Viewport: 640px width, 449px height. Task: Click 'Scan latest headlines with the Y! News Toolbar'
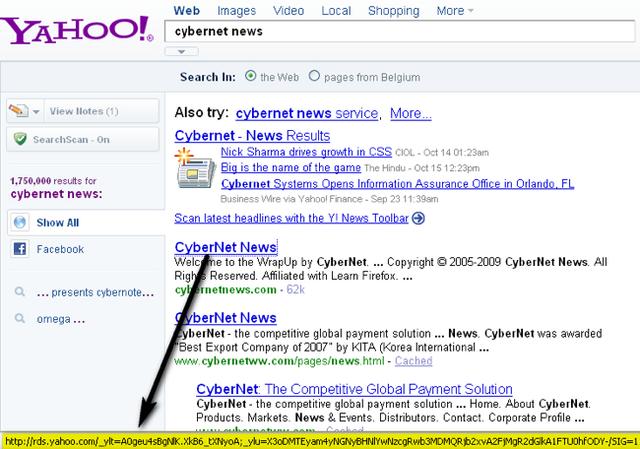tap(291, 218)
